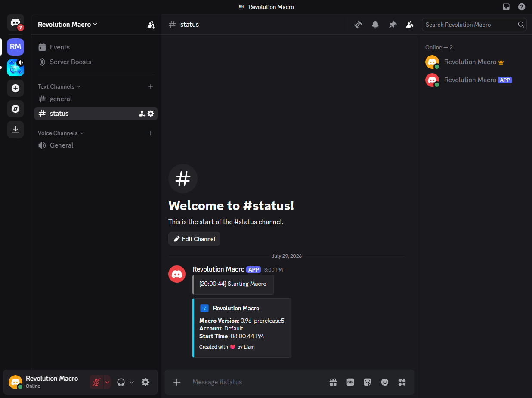Click the 8:00 PM message timestamp
The height and width of the screenshot is (398, 532).
pos(274,270)
